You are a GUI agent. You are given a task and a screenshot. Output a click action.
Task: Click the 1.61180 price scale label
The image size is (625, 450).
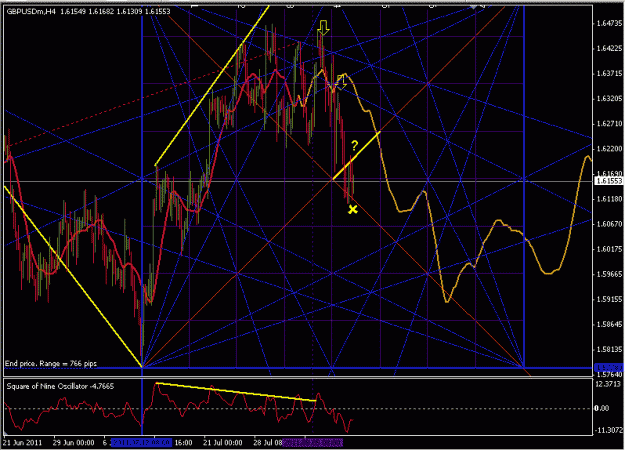pos(609,199)
